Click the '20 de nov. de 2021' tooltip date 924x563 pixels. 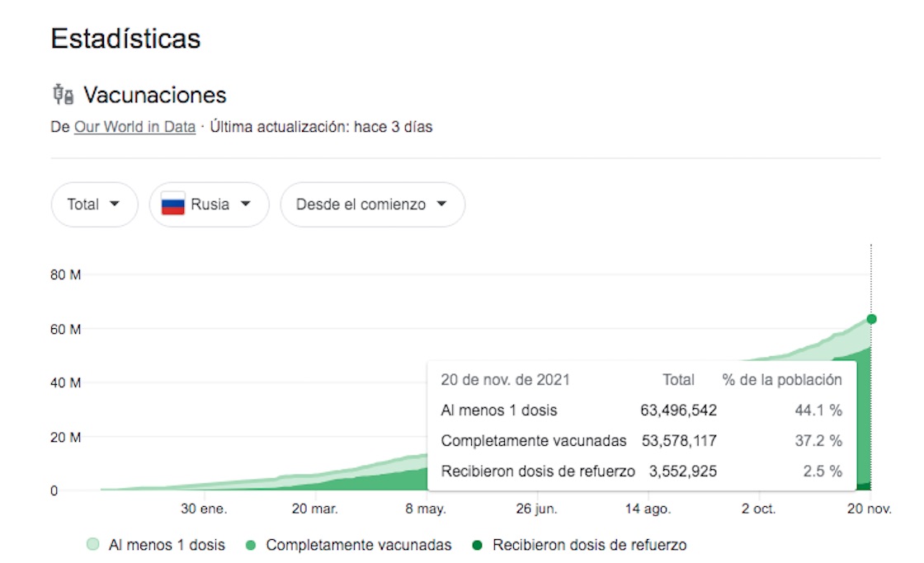pos(505,380)
